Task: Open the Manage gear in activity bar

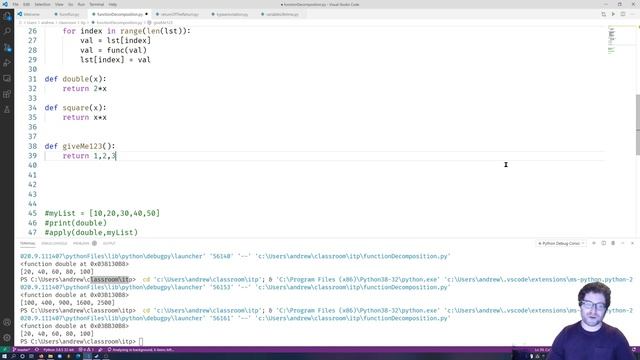Action: 7,338
